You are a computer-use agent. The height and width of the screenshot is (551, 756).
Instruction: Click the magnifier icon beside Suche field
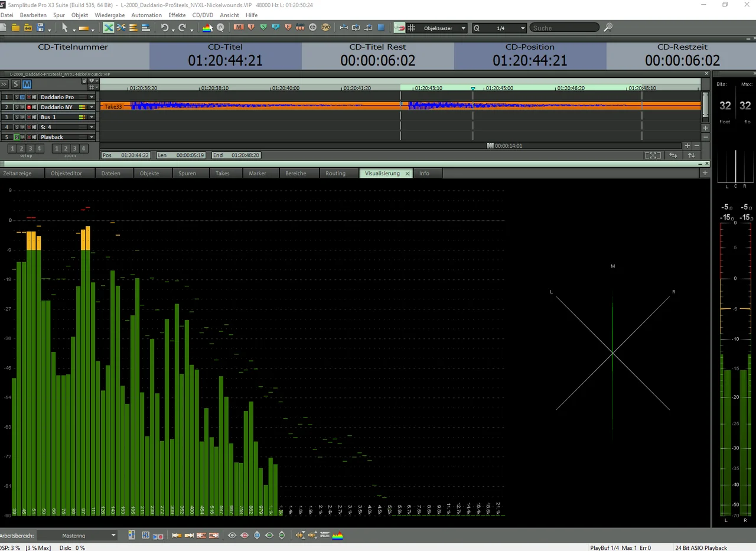pyautogui.click(x=608, y=28)
